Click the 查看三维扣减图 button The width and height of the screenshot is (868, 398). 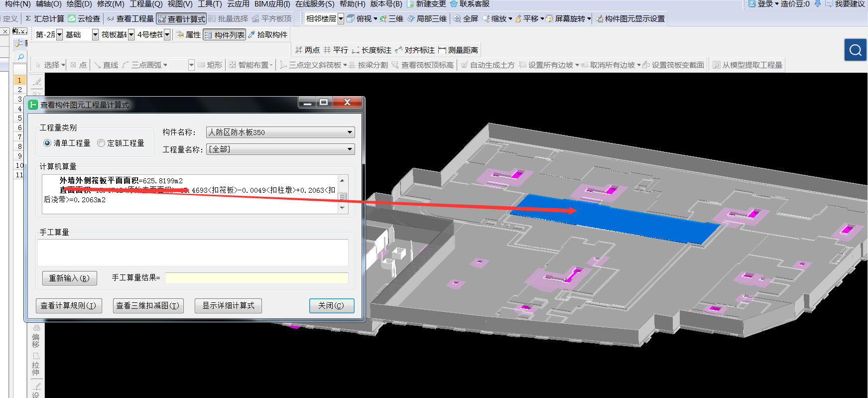click(148, 305)
